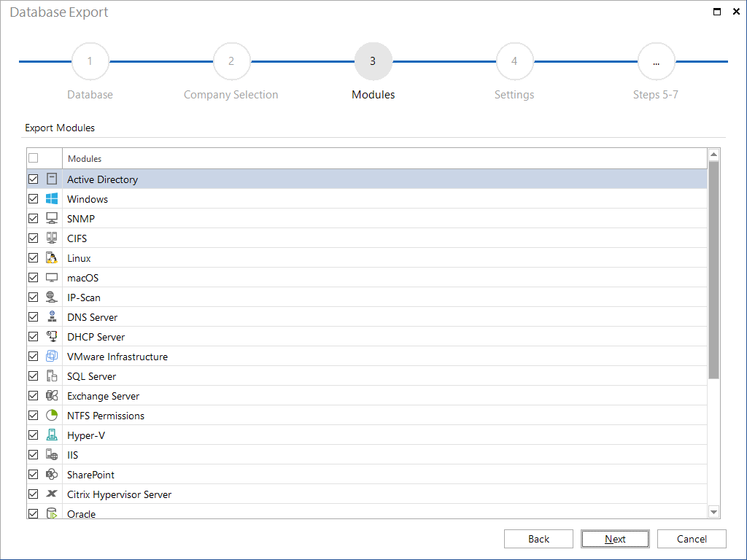
Task: Uncheck the Linux module checkbox
Action: click(34, 257)
